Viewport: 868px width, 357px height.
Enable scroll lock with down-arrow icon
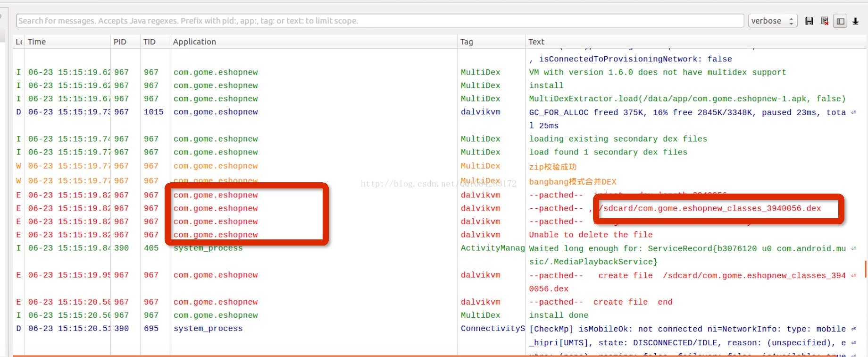tap(855, 21)
